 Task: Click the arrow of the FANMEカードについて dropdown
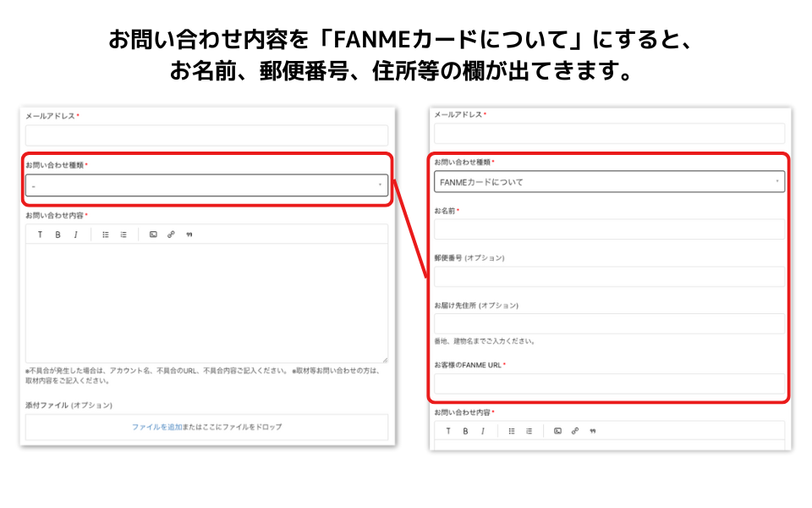[x=776, y=181]
